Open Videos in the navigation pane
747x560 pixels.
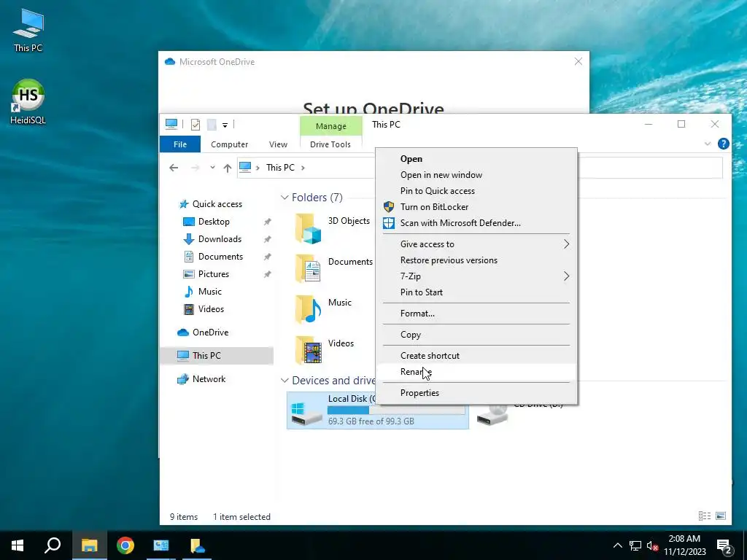(211, 309)
